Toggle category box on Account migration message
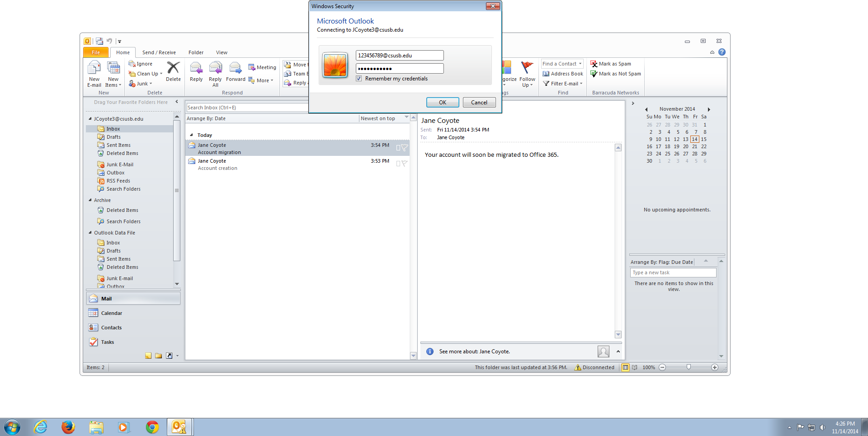The width and height of the screenshot is (868, 436). click(398, 148)
